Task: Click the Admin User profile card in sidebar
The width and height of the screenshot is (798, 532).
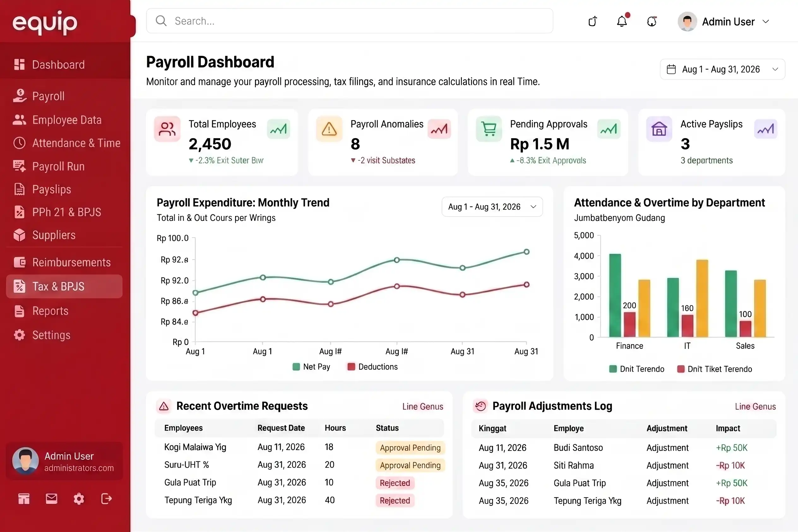Action: click(x=64, y=461)
